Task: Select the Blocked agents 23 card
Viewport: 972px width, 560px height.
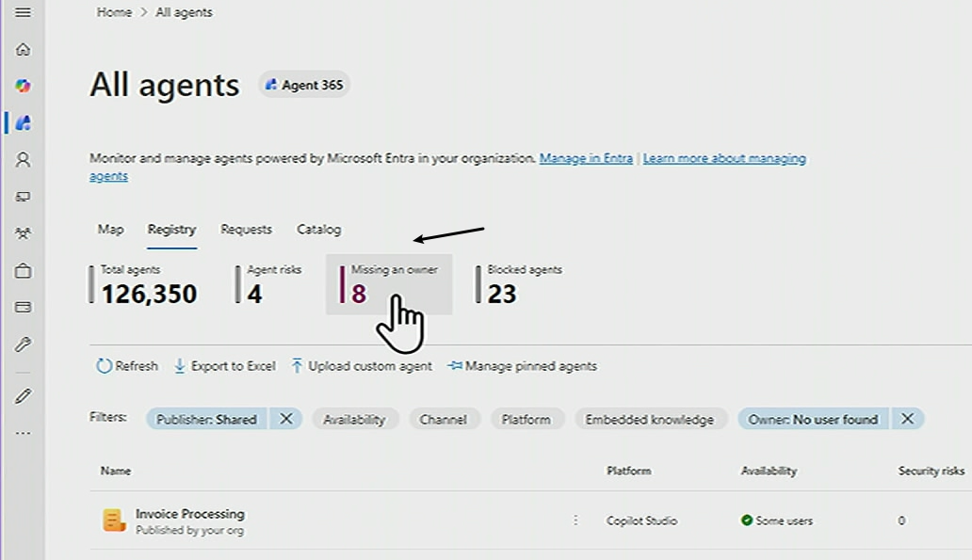Action: (x=520, y=285)
